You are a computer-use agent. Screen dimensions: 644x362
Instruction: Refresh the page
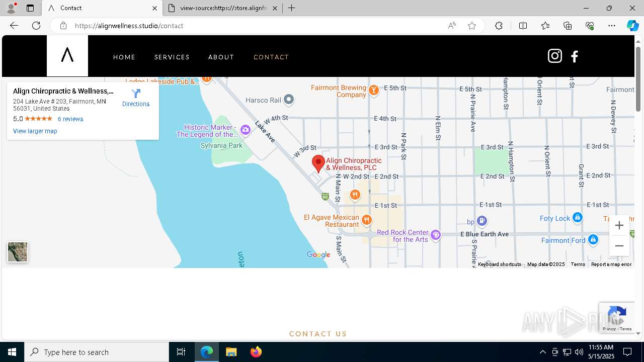(x=36, y=26)
